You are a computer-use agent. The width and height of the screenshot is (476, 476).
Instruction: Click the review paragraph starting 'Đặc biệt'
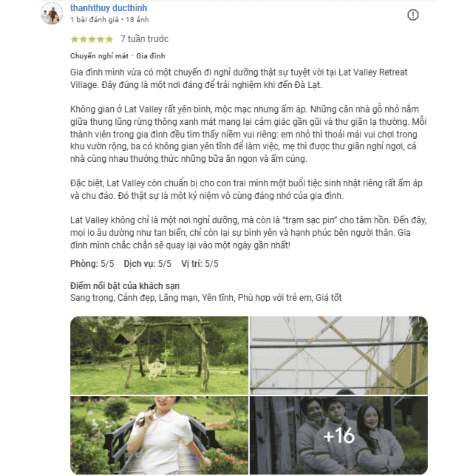click(246, 190)
